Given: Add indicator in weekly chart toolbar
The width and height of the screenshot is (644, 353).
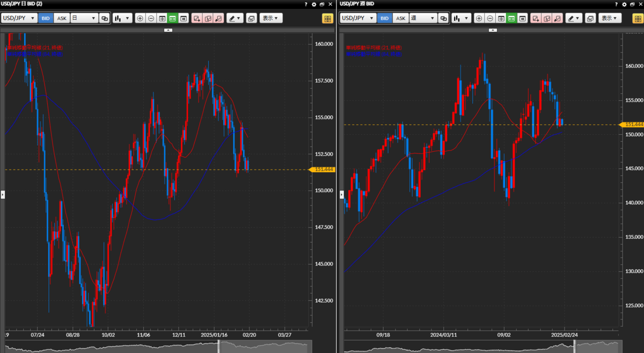Looking at the screenshot, I should [x=536, y=18].
